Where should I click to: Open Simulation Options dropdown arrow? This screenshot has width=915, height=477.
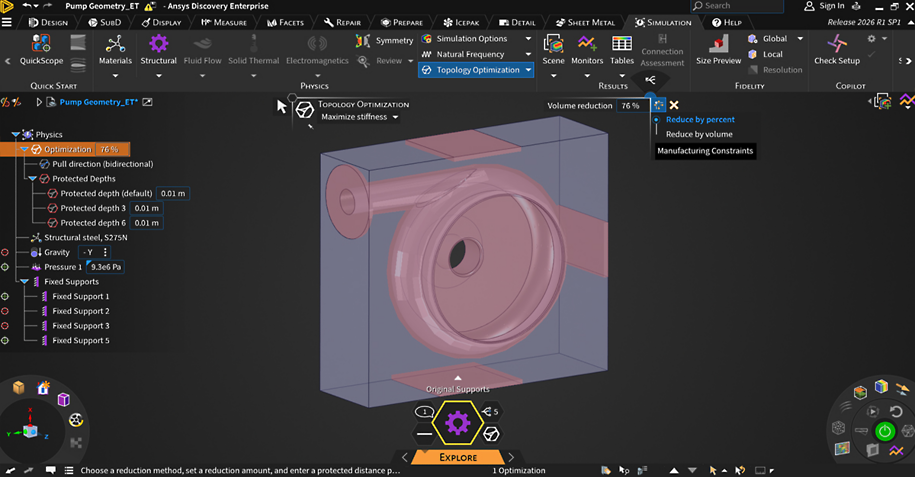coord(528,39)
